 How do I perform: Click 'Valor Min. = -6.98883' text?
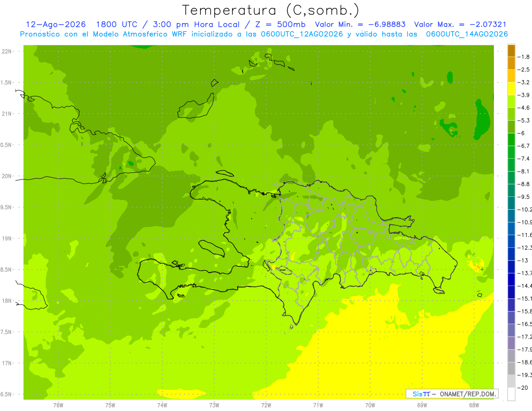361,25
